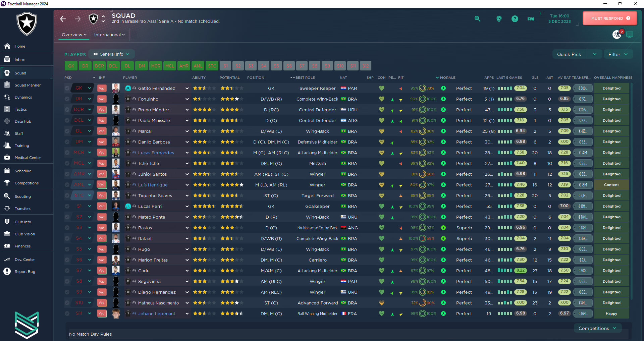Toggle selection circle for Johann Lepenant
Image resolution: width=644 pixels, height=341 pixels.
[67, 314]
